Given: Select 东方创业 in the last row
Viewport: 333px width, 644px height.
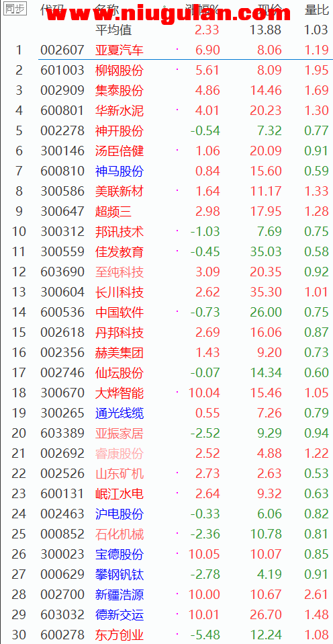Looking at the screenshot, I should pos(120,635).
